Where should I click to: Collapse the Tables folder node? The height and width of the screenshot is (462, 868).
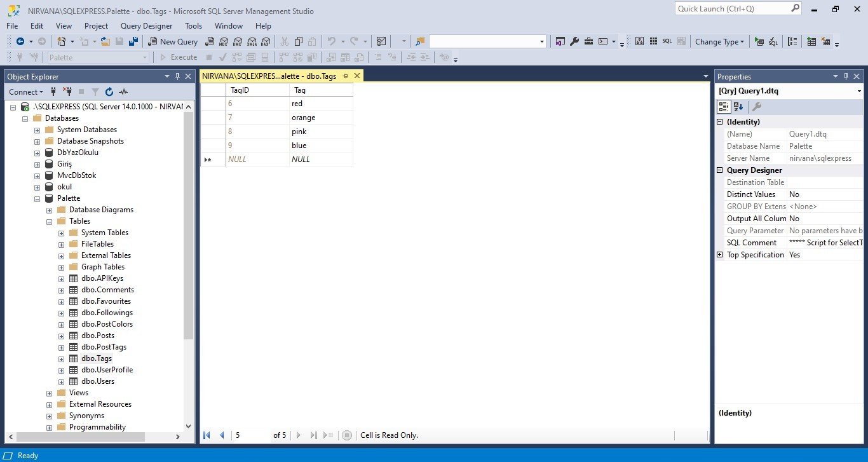[50, 221]
